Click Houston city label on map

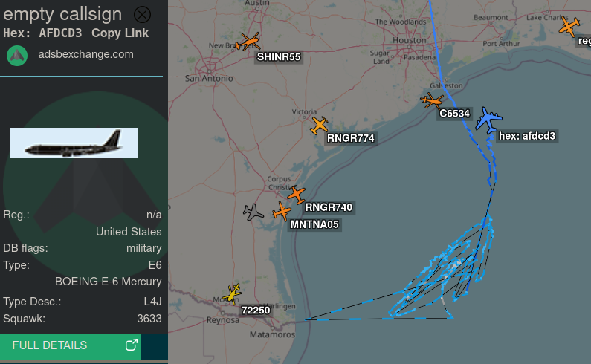[410, 40]
